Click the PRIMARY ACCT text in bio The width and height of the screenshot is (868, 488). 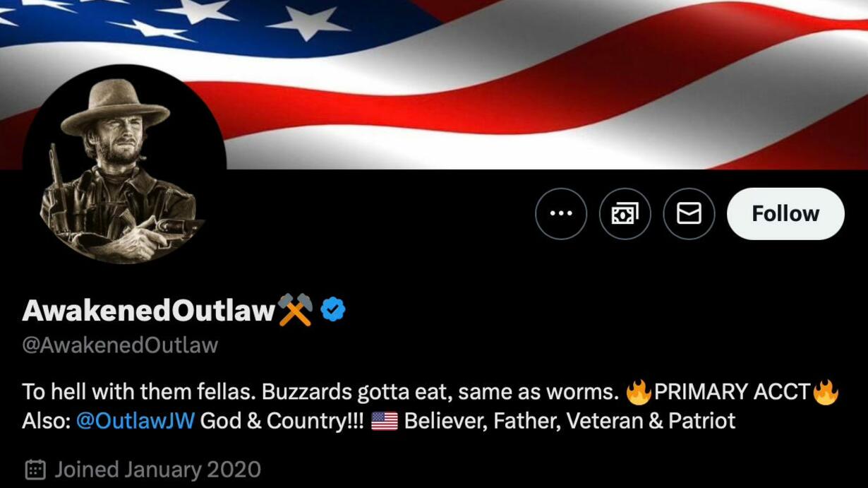tap(732, 391)
